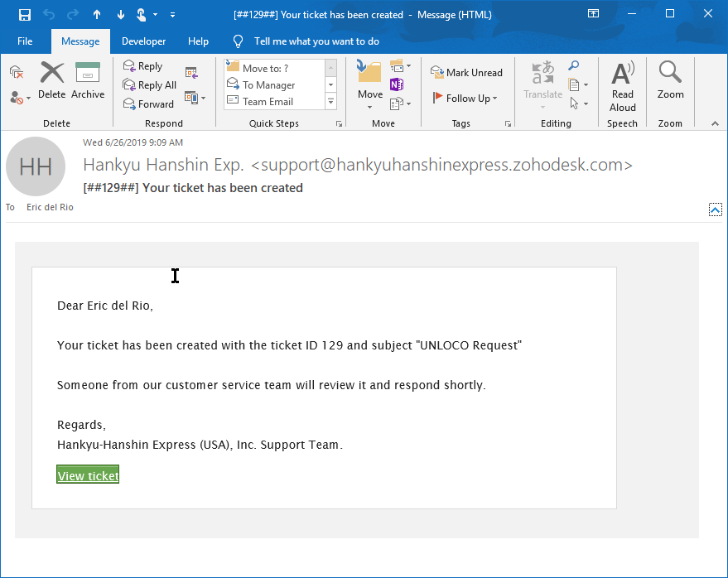Click the Ignore conversation icon

click(17, 72)
